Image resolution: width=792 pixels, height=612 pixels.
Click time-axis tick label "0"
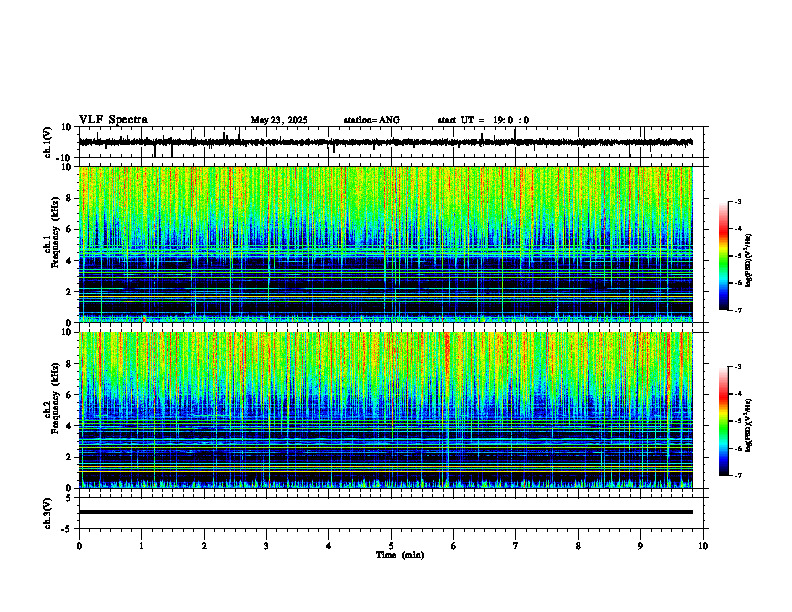point(79,546)
